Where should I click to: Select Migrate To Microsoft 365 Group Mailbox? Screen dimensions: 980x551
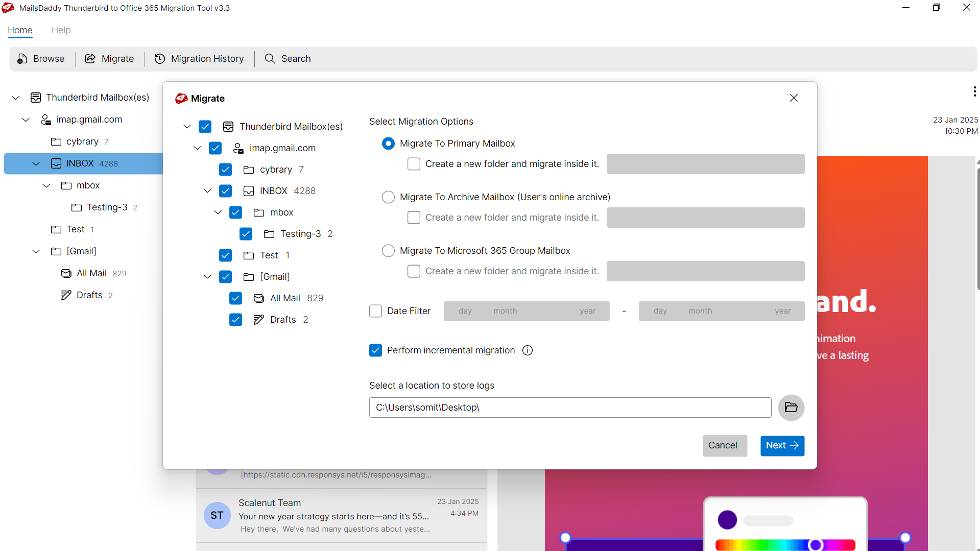click(388, 251)
